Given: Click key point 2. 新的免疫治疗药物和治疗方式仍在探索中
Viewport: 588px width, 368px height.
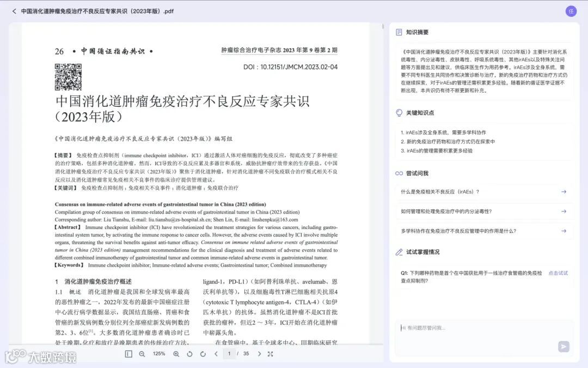Looking at the screenshot, I should pyautogui.click(x=448, y=142).
